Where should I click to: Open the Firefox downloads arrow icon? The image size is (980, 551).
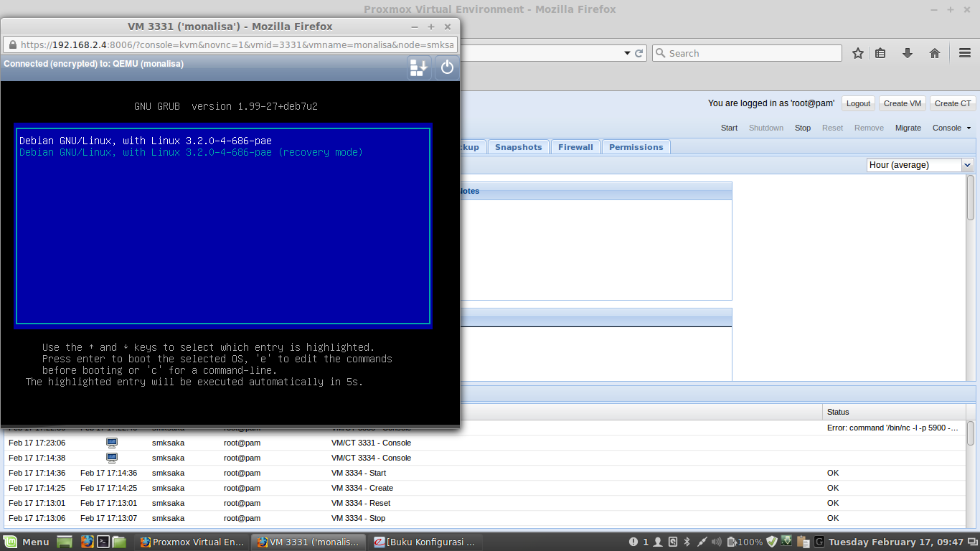coord(908,53)
